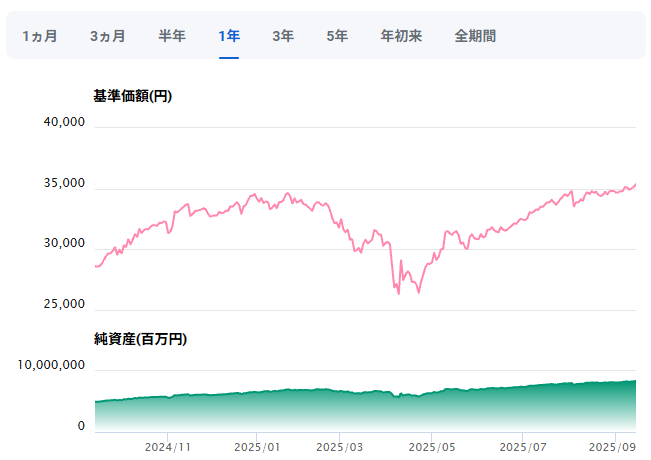The height and width of the screenshot is (460, 651).
Task: Switch to the 3ヵ月 period tab
Action: tap(107, 36)
